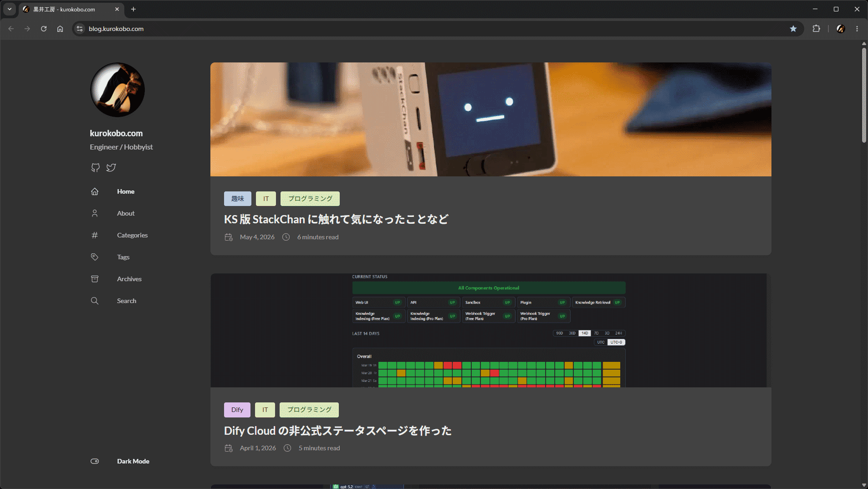The width and height of the screenshot is (868, 489).
Task: View site information icon in address bar
Action: pyautogui.click(x=80, y=29)
